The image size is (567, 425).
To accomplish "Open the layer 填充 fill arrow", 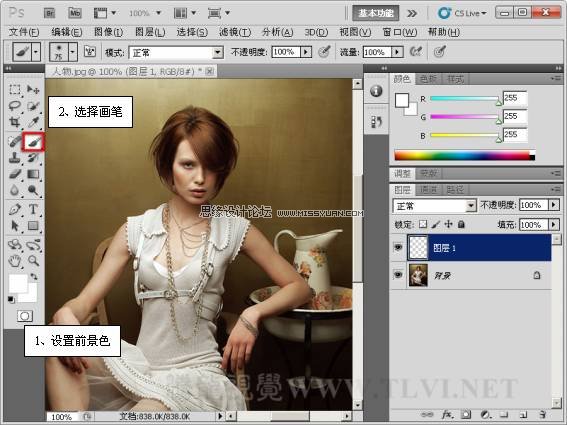I will click(x=554, y=225).
